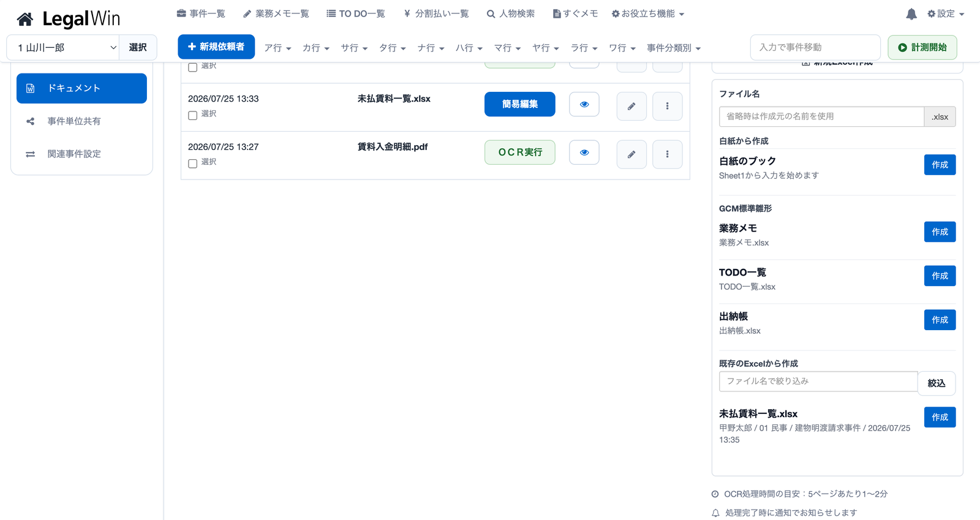The height and width of the screenshot is (520, 980).
Task: Open the 設定 settings menu
Action: pos(946,13)
